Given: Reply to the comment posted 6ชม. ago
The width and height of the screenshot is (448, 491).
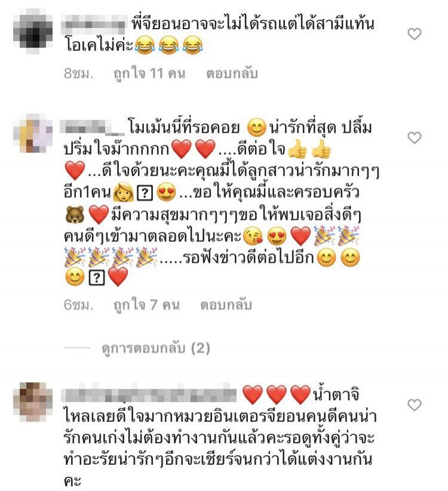Looking at the screenshot, I should click(226, 305).
